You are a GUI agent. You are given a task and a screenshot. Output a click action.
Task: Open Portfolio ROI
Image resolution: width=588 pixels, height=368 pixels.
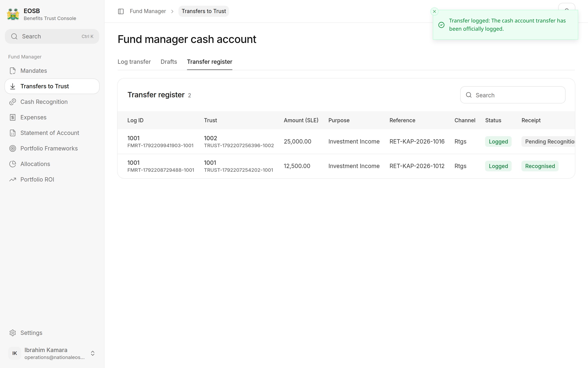pyautogui.click(x=52, y=180)
